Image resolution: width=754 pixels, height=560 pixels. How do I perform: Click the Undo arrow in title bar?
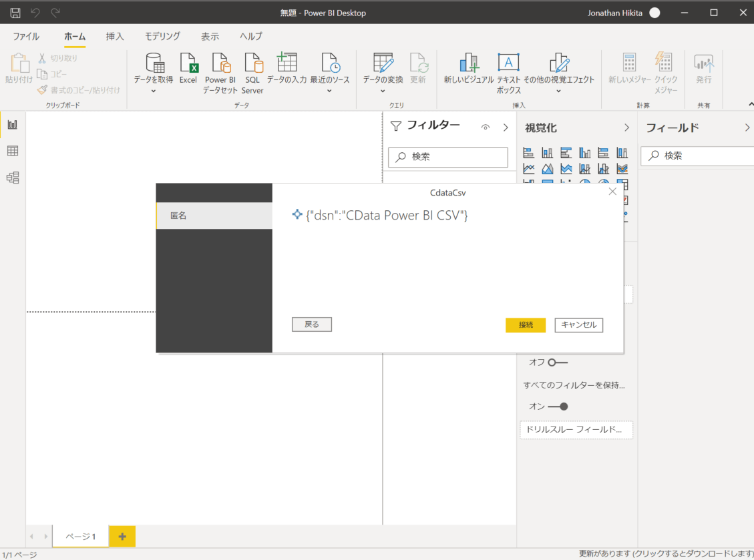(35, 13)
